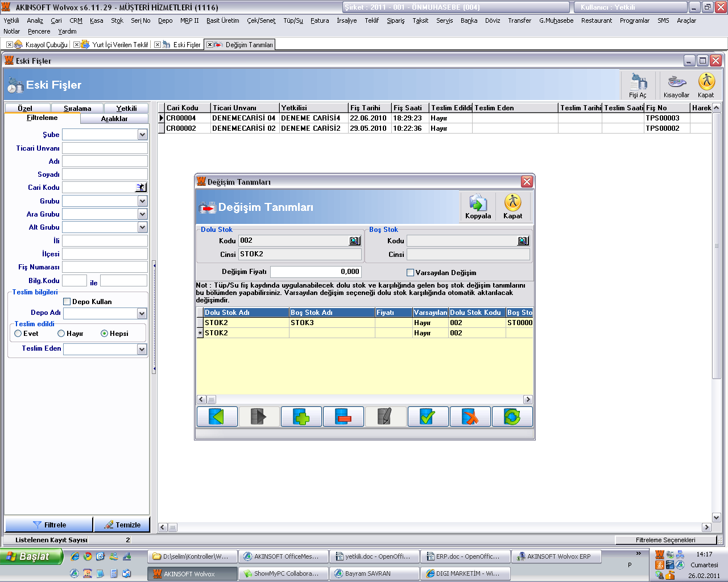The width and height of the screenshot is (728, 582).
Task: Save the record with the green check icon
Action: click(428, 417)
